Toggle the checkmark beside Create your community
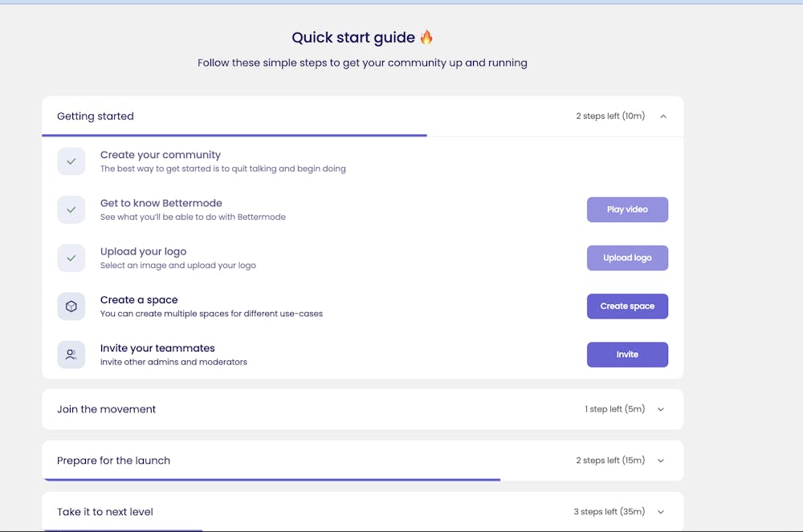This screenshot has width=803, height=532. click(71, 161)
